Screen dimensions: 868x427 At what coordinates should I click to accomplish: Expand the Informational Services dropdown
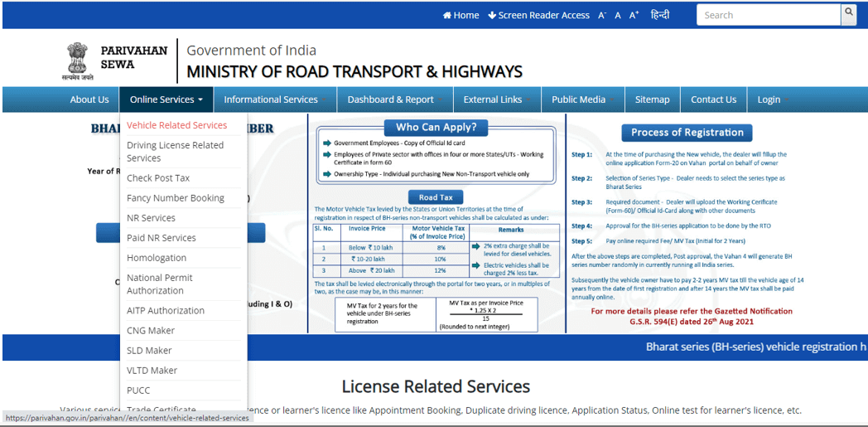[275, 99]
